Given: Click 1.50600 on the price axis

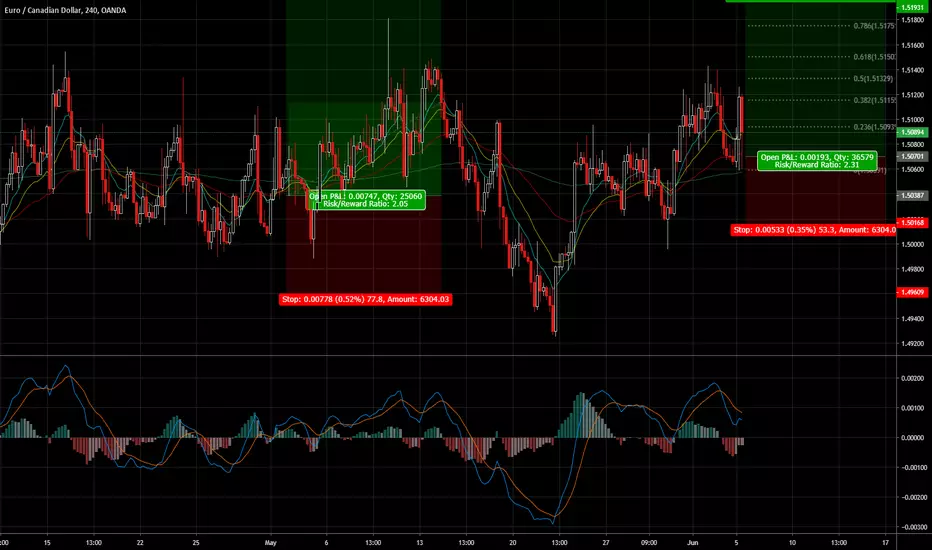Looking at the screenshot, I should pos(912,169).
